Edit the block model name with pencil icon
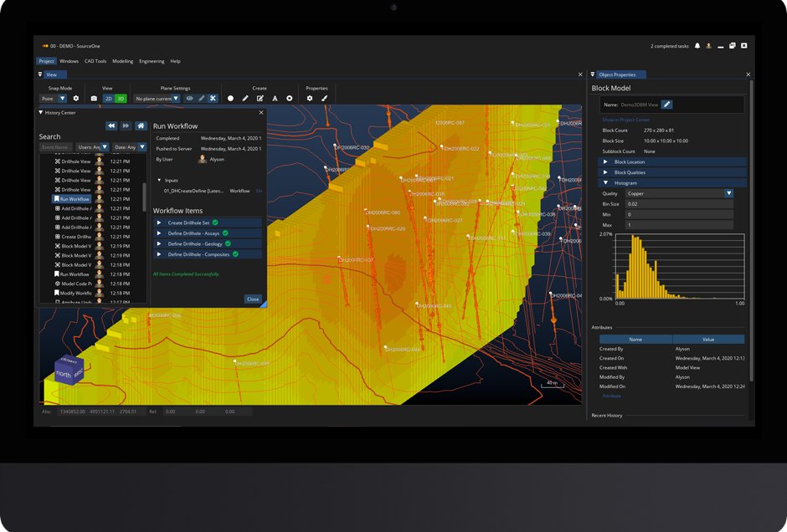The height and width of the screenshot is (532, 787). 666,105
